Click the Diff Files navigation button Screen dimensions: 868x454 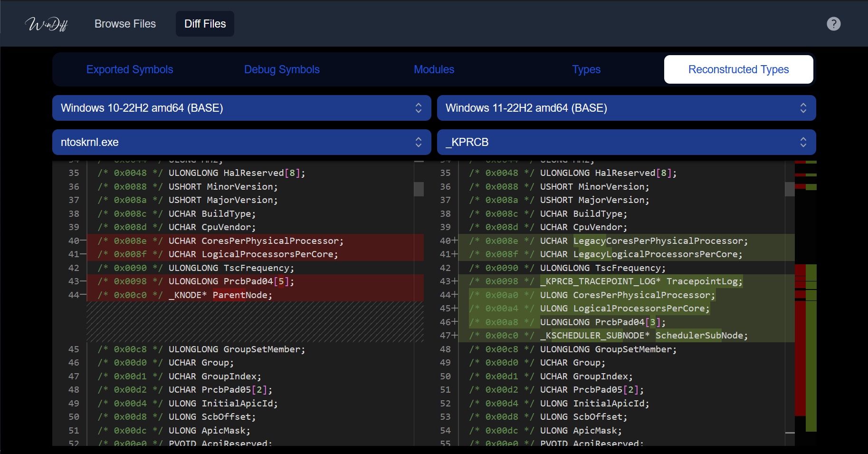point(204,23)
